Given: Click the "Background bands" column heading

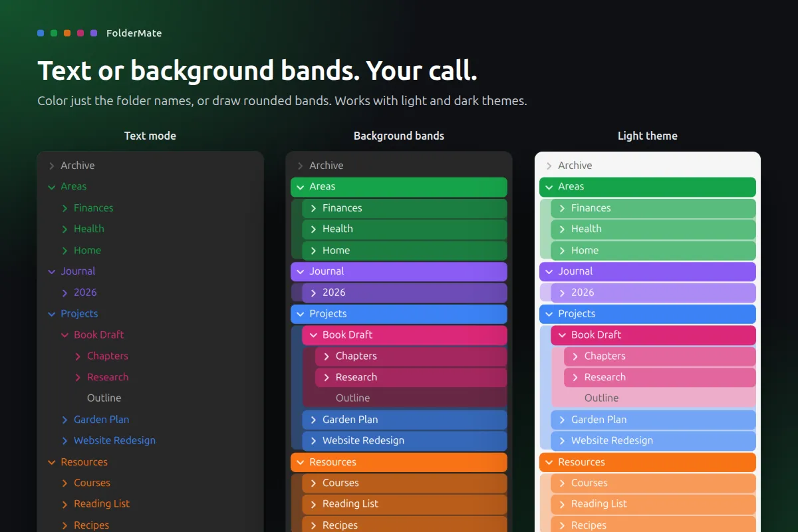Looking at the screenshot, I should pyautogui.click(x=399, y=136).
